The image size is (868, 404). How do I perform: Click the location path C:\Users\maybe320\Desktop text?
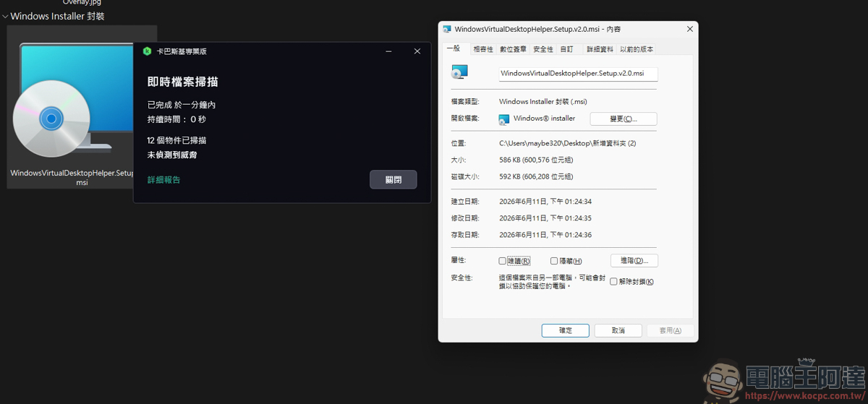click(567, 143)
